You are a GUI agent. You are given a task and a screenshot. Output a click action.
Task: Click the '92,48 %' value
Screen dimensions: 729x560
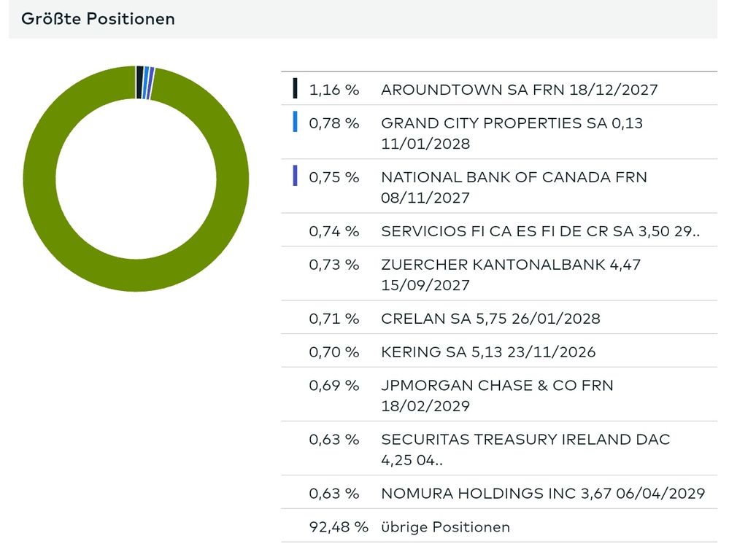(339, 527)
